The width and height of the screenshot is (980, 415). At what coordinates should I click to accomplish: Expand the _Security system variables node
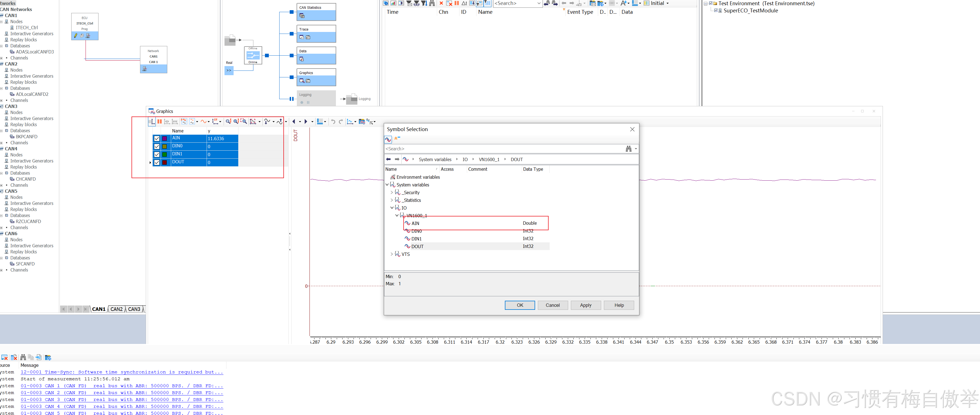click(392, 193)
